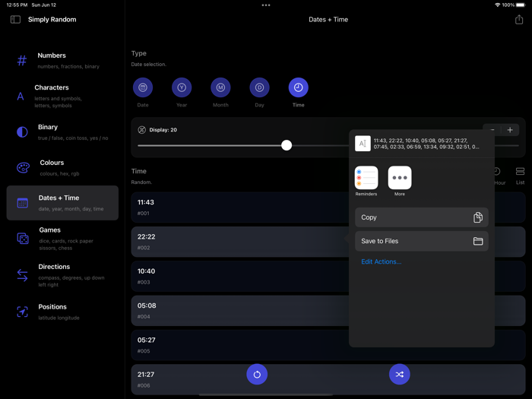Image resolution: width=532 pixels, height=399 pixels.
Task: Open Directions category in sidebar
Action: click(x=62, y=275)
